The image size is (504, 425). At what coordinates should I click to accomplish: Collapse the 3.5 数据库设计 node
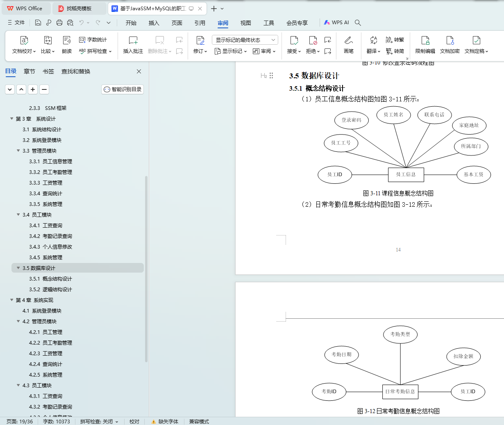pyautogui.click(x=18, y=268)
